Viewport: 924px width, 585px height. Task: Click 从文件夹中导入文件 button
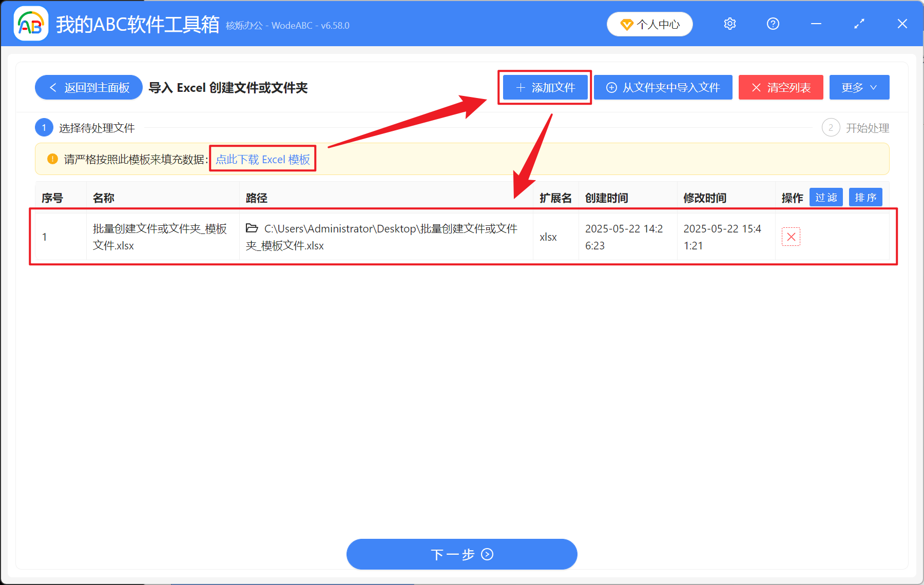pos(663,87)
